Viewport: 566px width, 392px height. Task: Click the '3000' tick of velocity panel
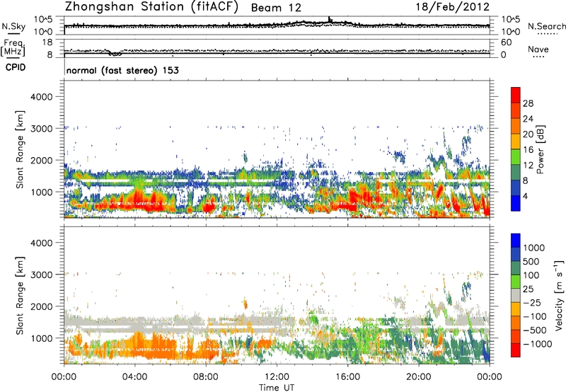41,275
